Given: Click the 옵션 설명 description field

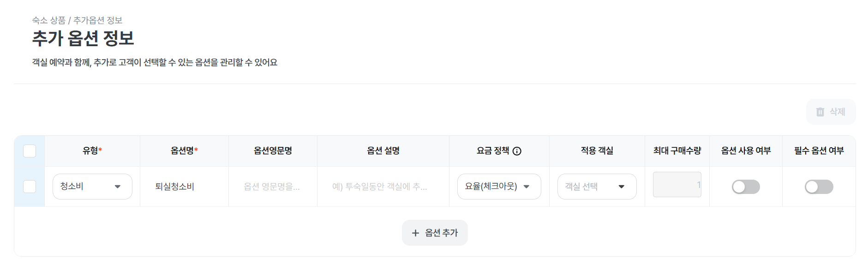Looking at the screenshot, I should click(383, 187).
